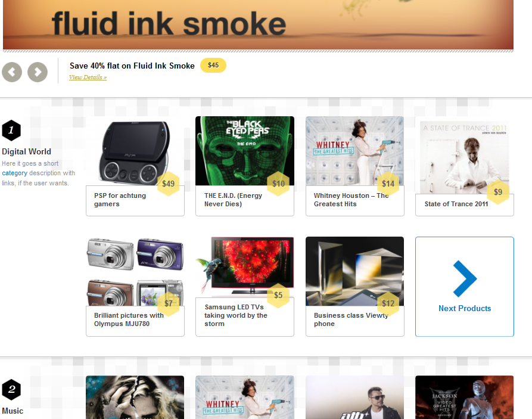Screen dimensions: 532x419
Task: Open the View Details link
Action: 88,77
